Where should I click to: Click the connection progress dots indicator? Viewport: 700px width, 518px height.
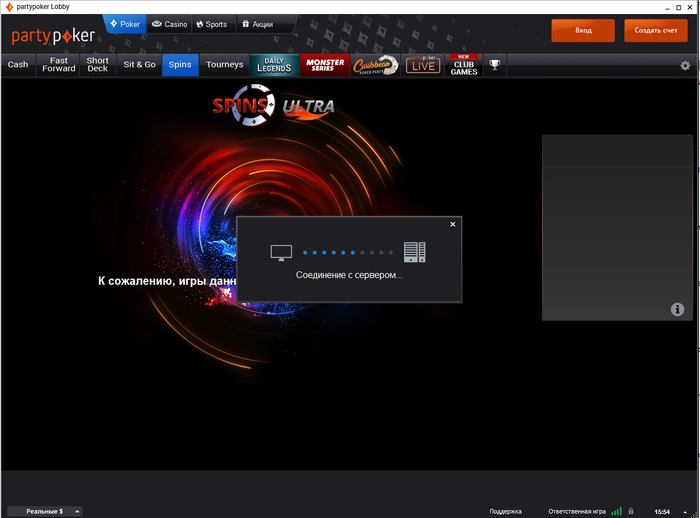coord(348,253)
